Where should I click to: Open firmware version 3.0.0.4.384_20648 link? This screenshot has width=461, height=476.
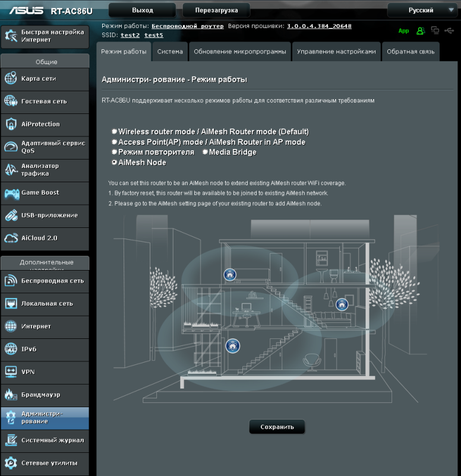click(x=319, y=26)
